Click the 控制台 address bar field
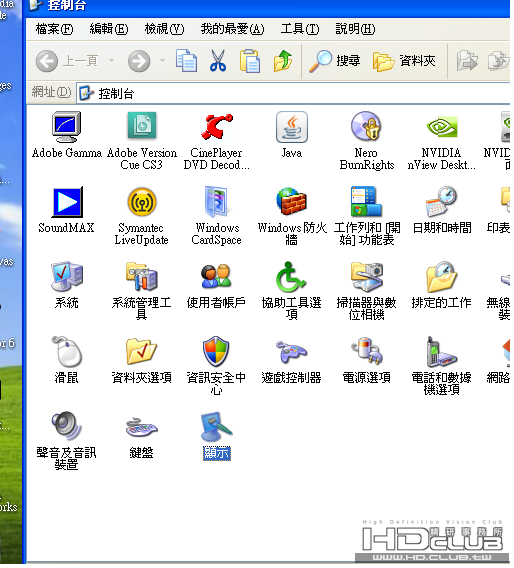Image resolution: width=514 pixels, height=568 pixels. coord(293,93)
